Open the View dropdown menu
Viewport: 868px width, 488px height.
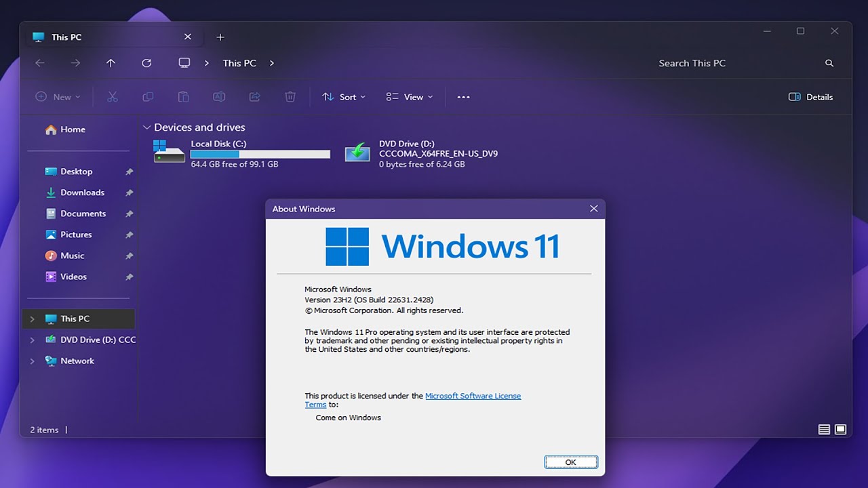(x=409, y=97)
